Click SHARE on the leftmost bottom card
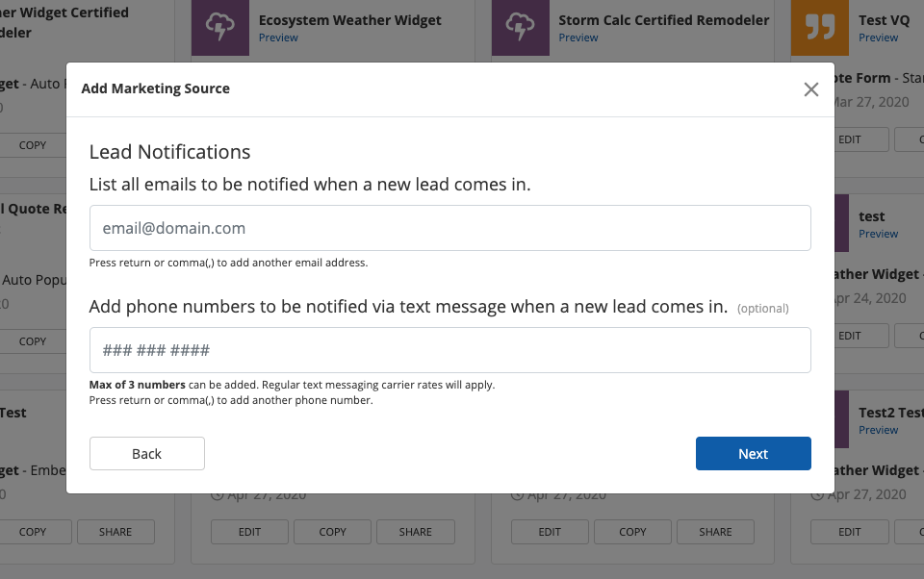 click(x=115, y=532)
